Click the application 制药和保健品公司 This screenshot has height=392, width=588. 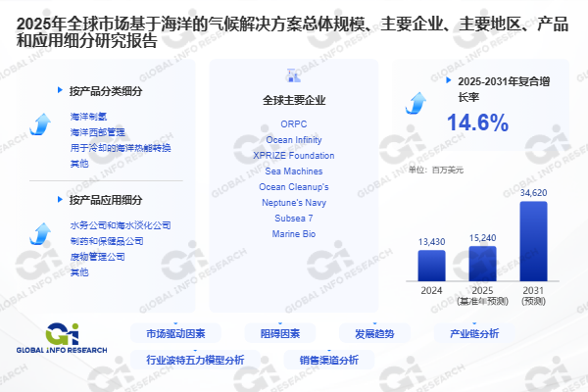point(107,241)
